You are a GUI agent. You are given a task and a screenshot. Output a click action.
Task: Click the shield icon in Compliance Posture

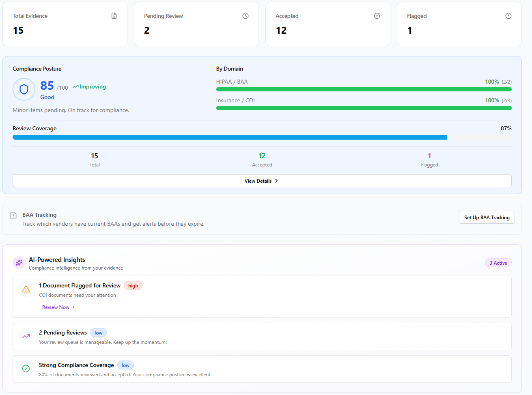24,89
